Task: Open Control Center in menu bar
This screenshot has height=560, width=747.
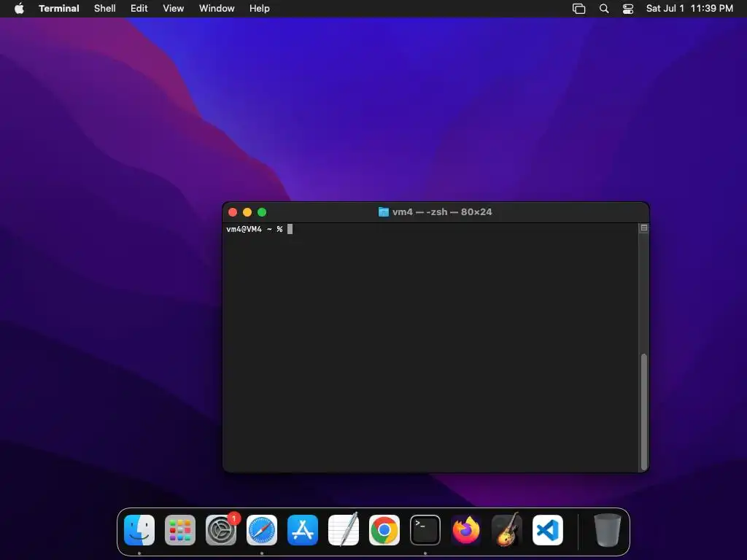Action: (628, 9)
